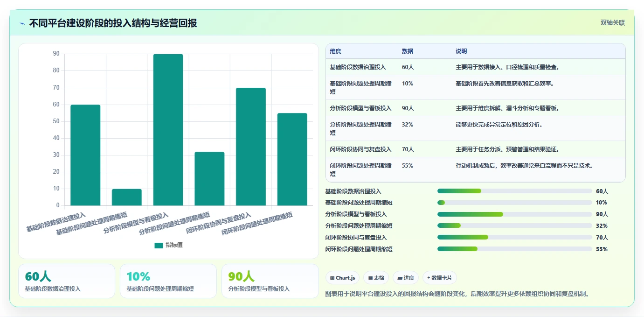Click the 闭环阶段问题处理周期缩短 55% progress bar
This screenshot has width=644, height=317.
(515, 249)
